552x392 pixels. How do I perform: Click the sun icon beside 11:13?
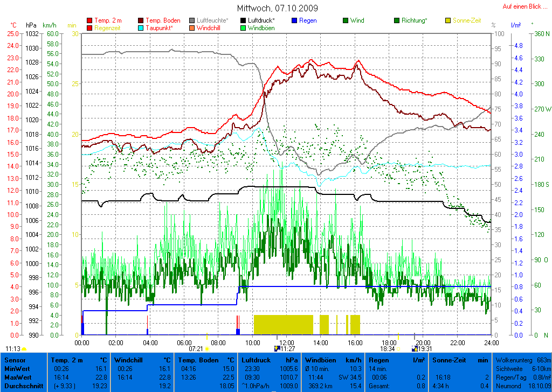[x=24, y=349]
